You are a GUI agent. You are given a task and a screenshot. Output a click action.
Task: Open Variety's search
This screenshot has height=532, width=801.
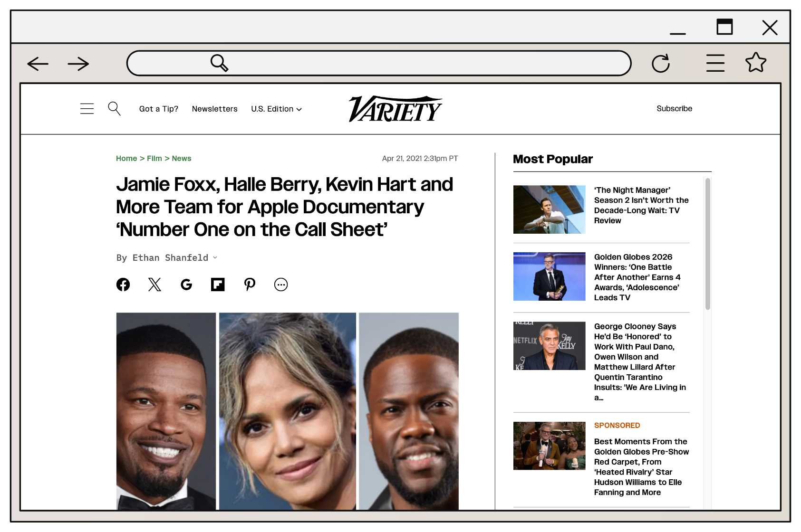coord(114,108)
